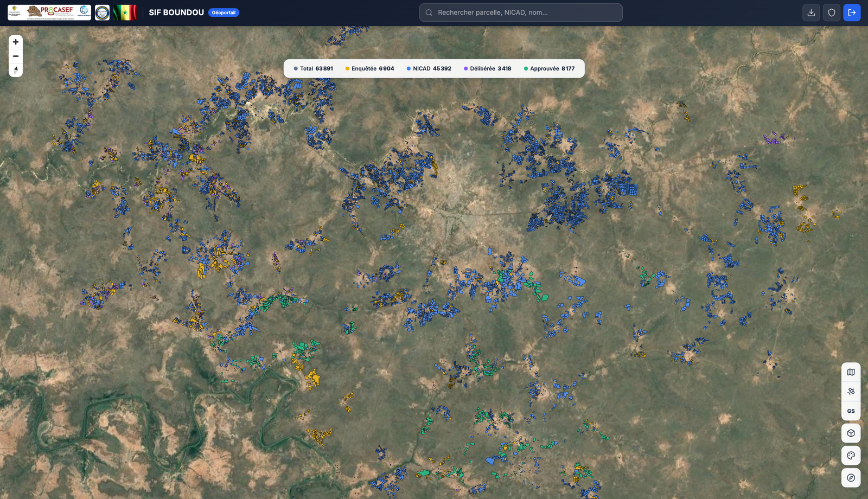Reset map bearing with compass arrow
Screen dimensions: 868x499
click(16, 70)
